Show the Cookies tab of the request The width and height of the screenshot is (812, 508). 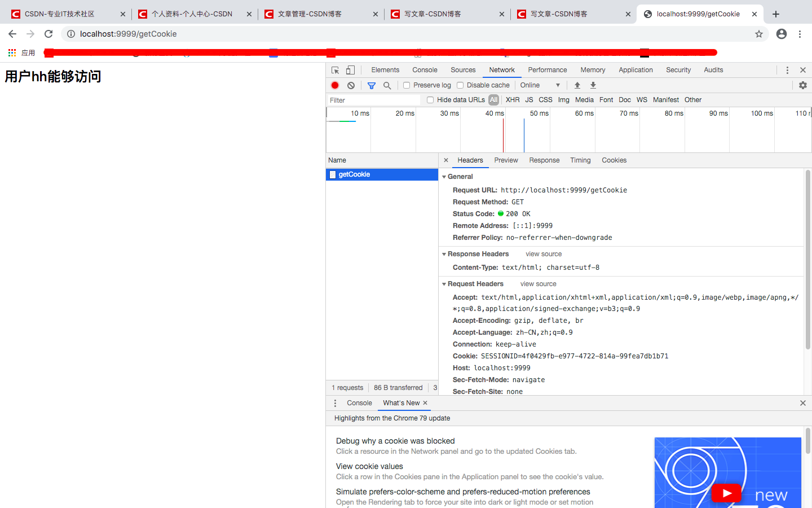pyautogui.click(x=614, y=160)
